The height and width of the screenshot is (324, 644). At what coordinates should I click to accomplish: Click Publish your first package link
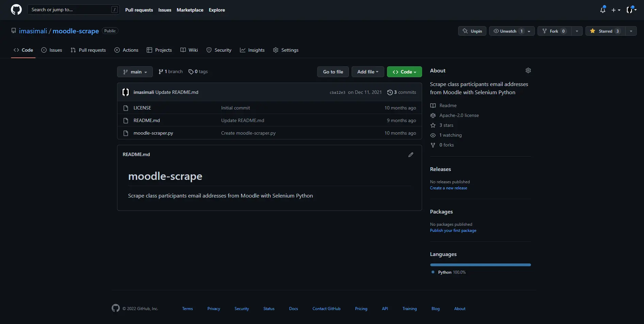453,231
